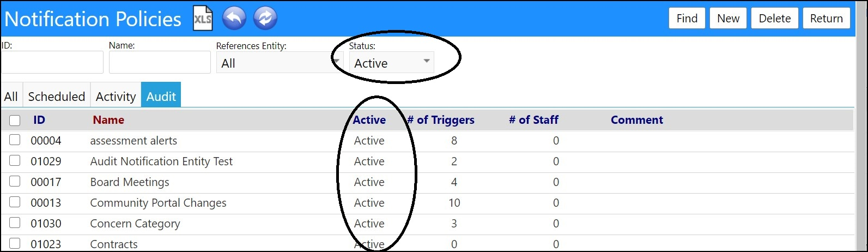Sort by the # of Triggers column

441,120
